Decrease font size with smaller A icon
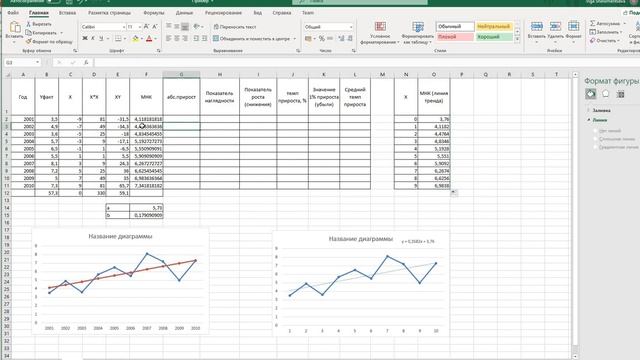The image size is (640, 360). pos(155,27)
